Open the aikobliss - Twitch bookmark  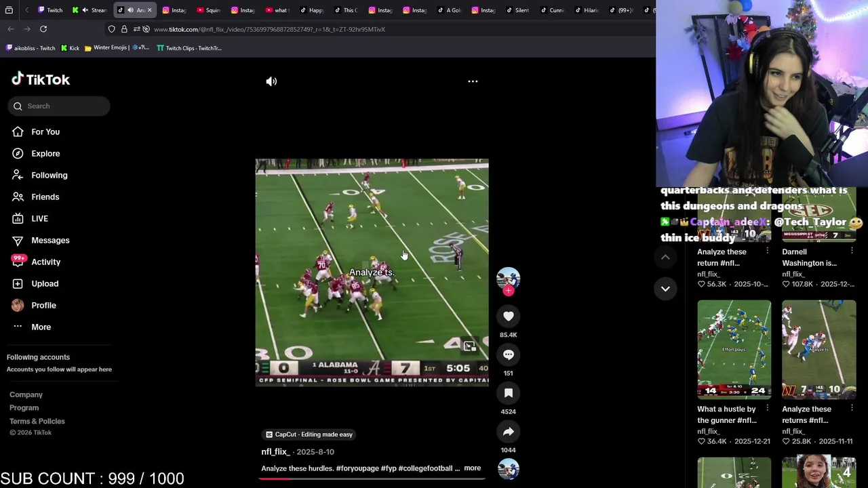(x=31, y=48)
